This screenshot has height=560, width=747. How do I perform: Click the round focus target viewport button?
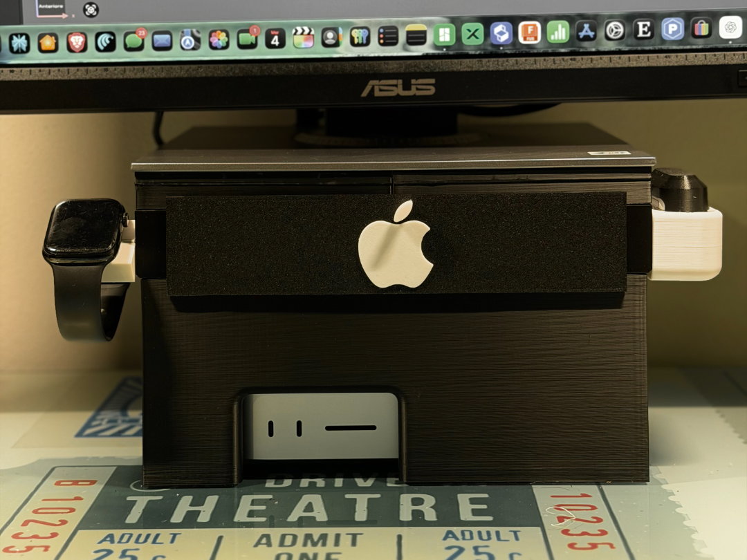(x=91, y=10)
